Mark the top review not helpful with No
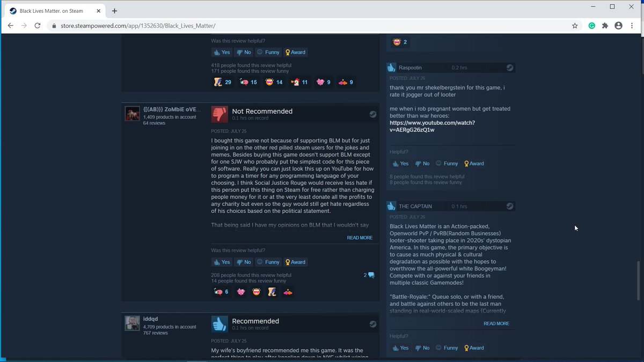 (244, 52)
